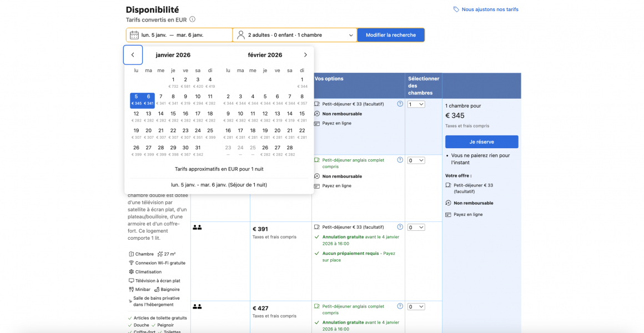Screen dimensions: 644x333
Task: Click the price tag icon near Nous ajustons
Action: pyautogui.click(x=456, y=9)
